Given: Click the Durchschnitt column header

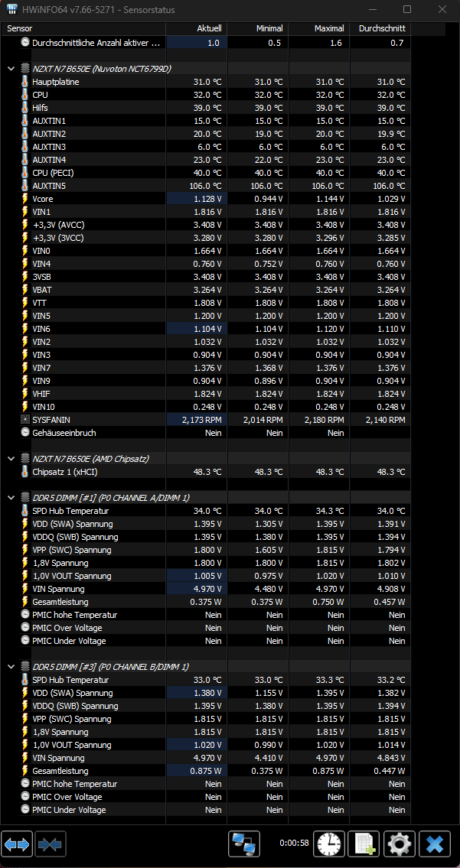Looking at the screenshot, I should point(380,28).
